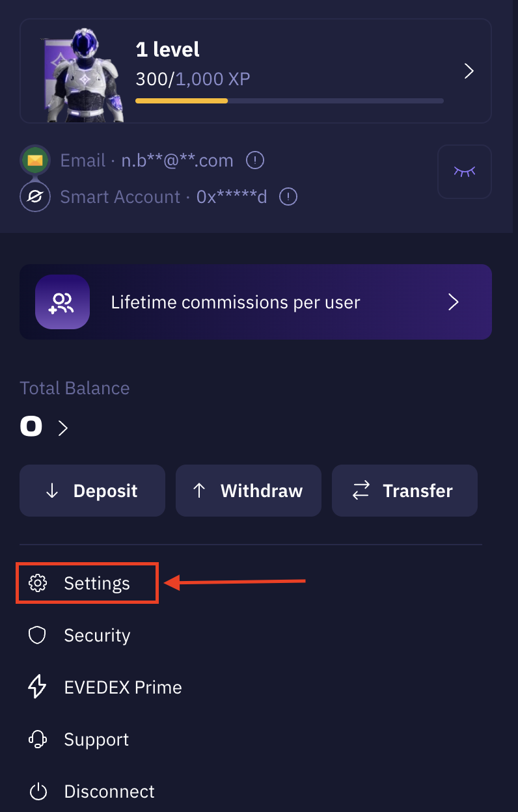Click the Smart Account planet icon
518x812 pixels.
[x=34, y=197]
